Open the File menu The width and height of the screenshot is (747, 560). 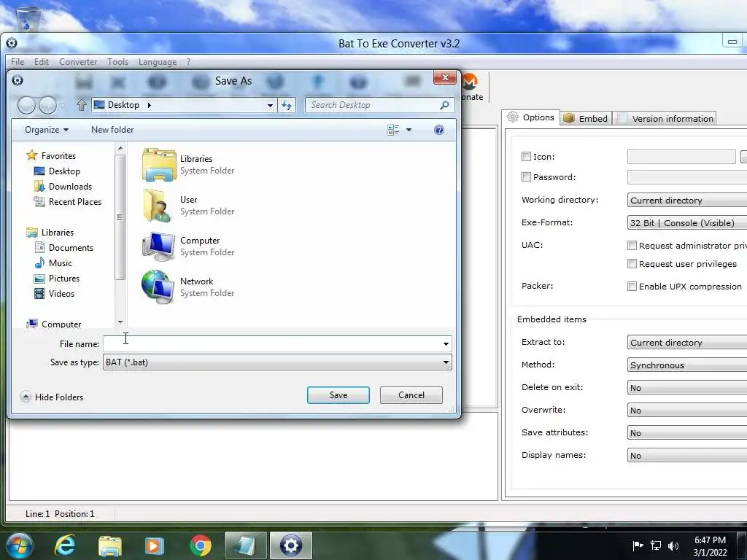pos(18,62)
